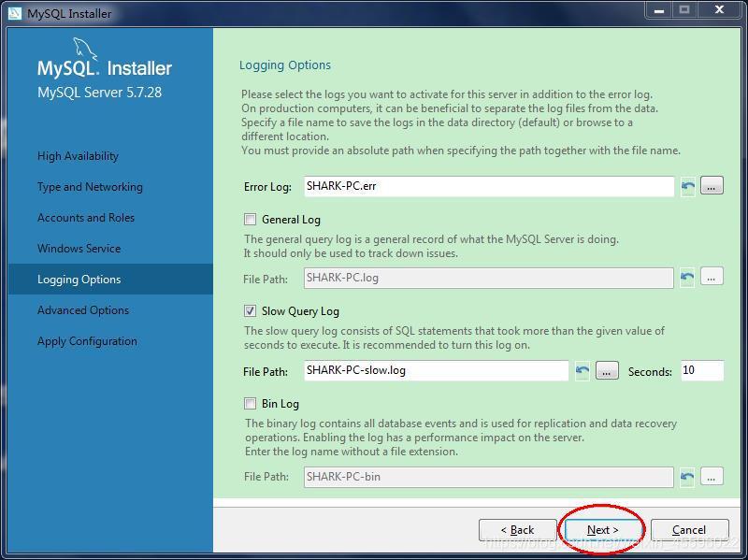Screen dimensions: 748x560
Task: Go back with the Back button
Action: pos(518,529)
